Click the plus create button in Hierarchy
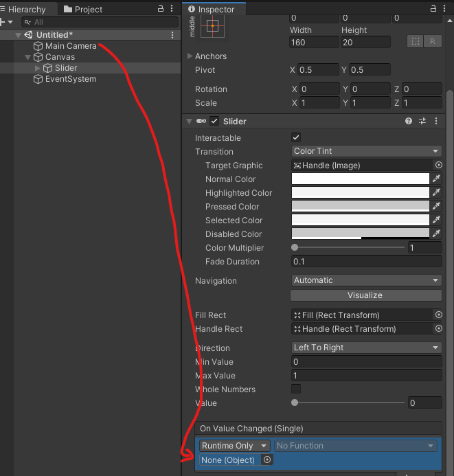This screenshot has height=476, width=454. [2, 22]
